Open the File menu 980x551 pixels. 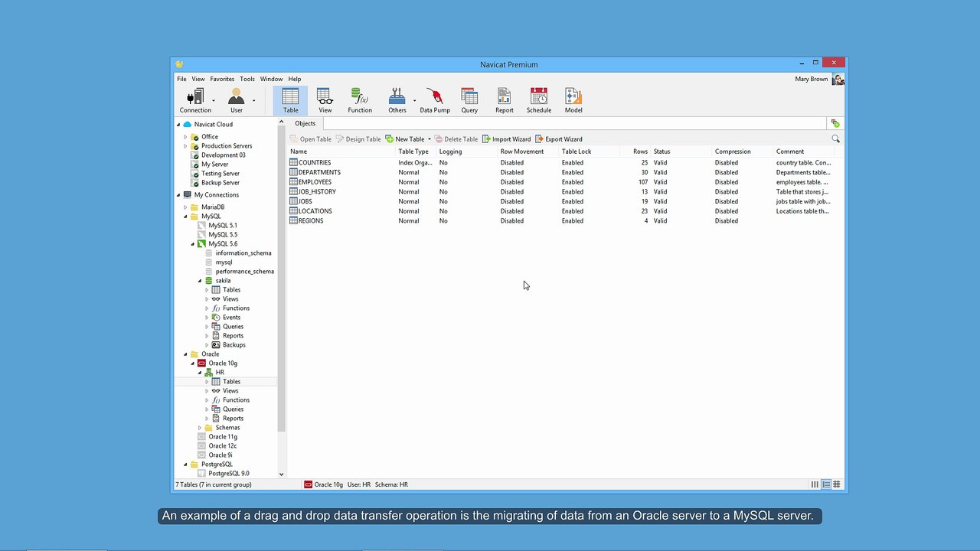pyautogui.click(x=181, y=79)
